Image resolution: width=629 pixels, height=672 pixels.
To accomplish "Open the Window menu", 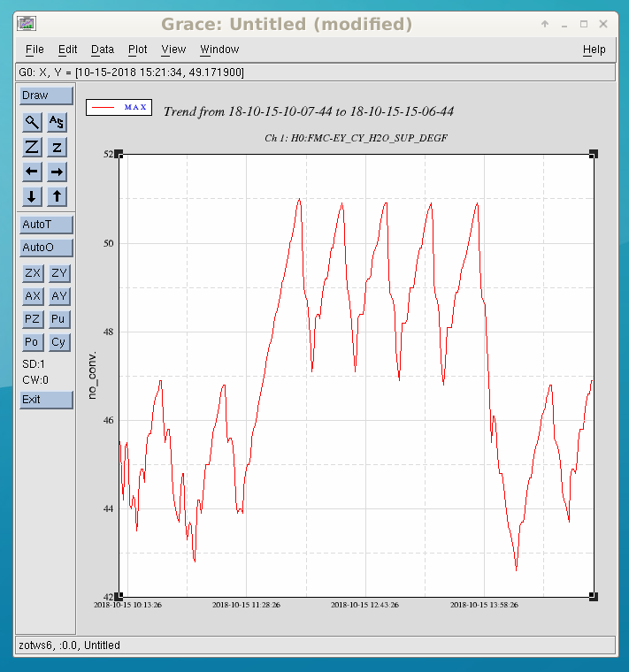I will pyautogui.click(x=219, y=50).
